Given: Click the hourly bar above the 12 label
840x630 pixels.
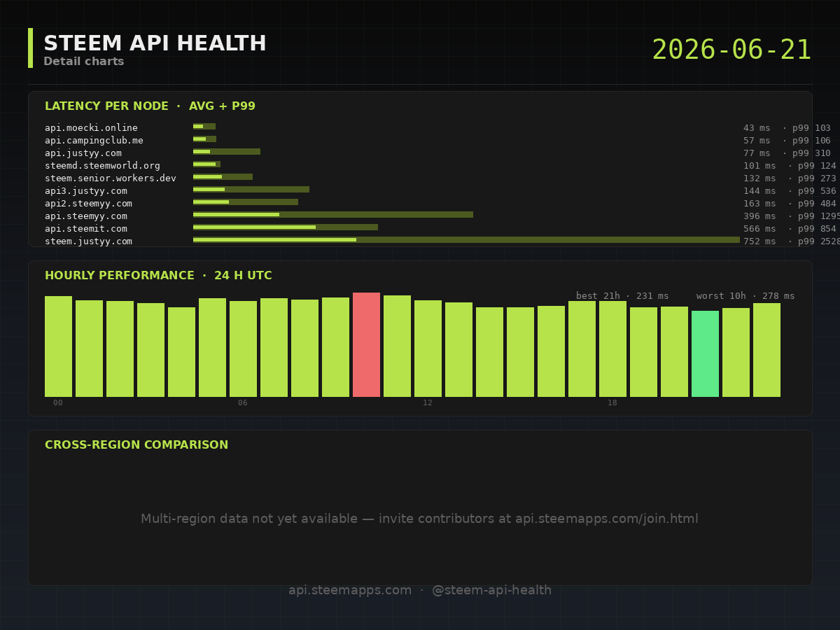Looking at the screenshot, I should click(x=428, y=349).
